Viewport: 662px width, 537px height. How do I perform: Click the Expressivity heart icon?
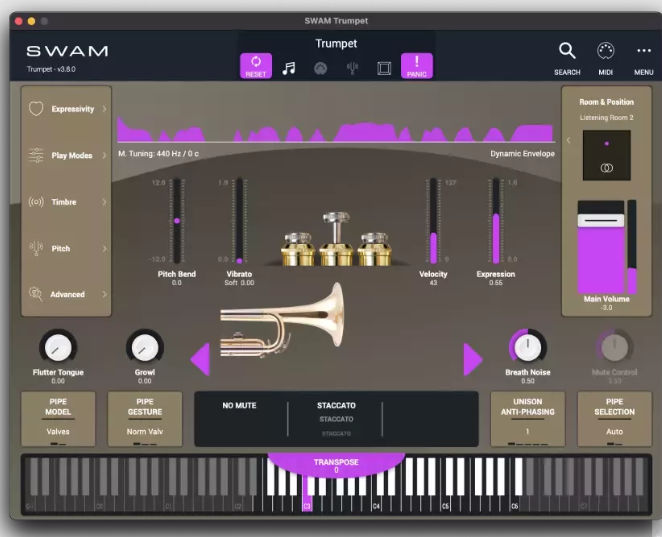click(36, 108)
